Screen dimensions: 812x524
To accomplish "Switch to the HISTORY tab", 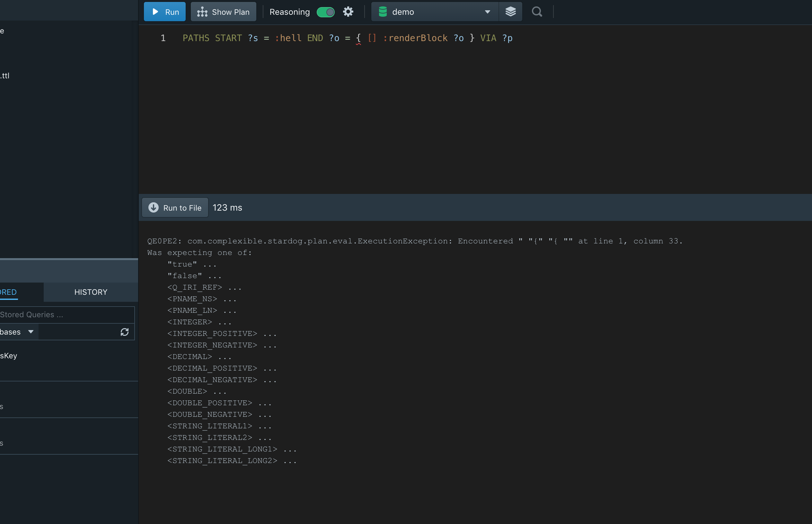I will pos(91,292).
